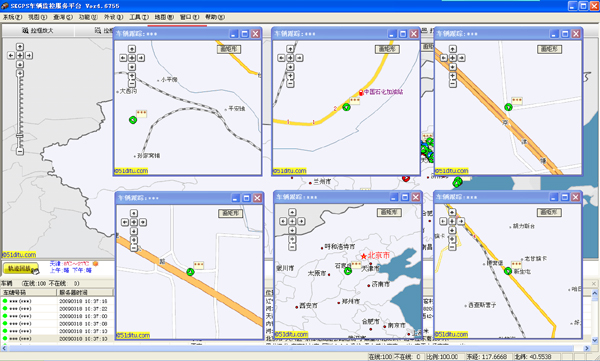This screenshot has height=361, width=600.
Task: Click the plus zoom in 小平房 map window
Action: click(x=132, y=76)
